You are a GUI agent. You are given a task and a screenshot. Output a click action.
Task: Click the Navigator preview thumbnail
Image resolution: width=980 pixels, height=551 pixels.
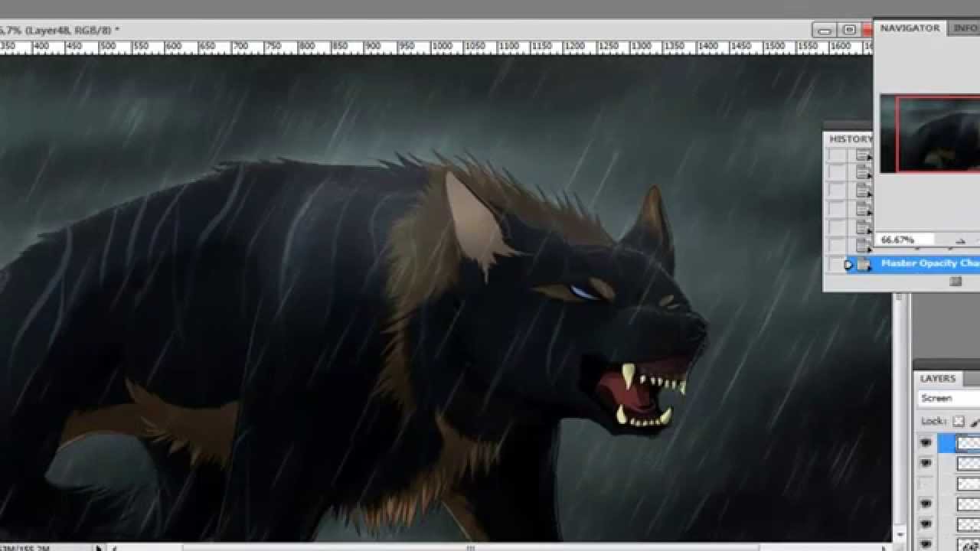(929, 133)
